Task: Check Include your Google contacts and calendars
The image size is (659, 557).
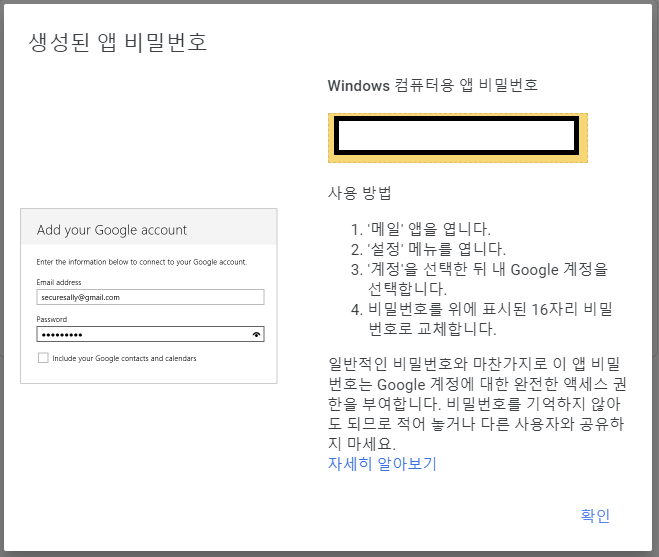Action: [43, 358]
